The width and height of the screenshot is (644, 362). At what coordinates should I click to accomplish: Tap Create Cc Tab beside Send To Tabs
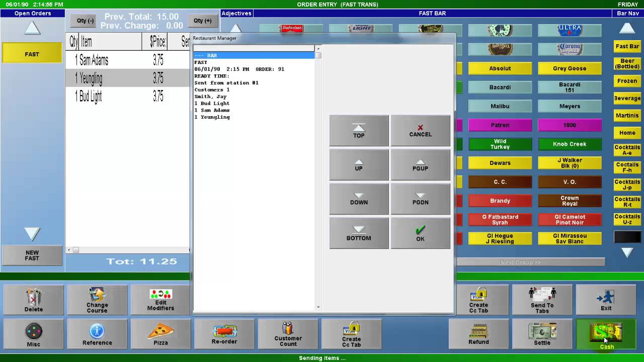(478, 300)
